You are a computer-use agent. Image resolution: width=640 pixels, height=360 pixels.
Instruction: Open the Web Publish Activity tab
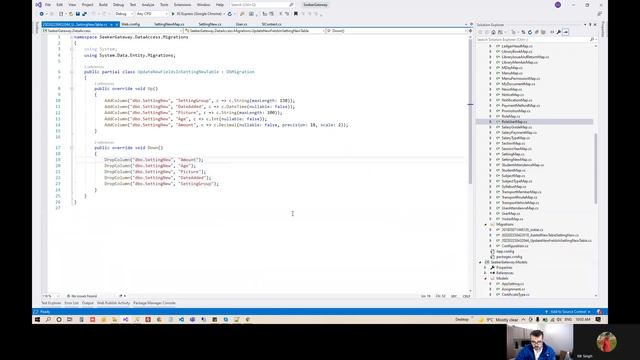point(113,303)
